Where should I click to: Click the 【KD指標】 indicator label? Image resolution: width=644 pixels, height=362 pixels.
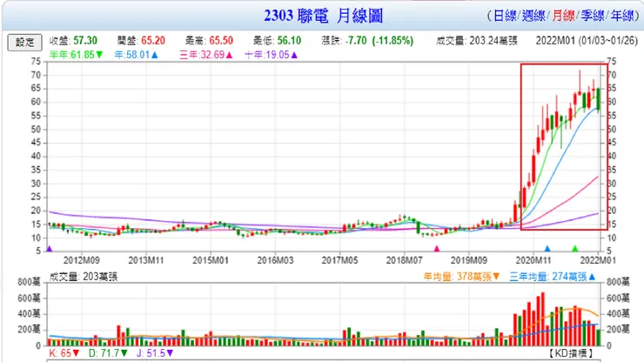coord(571,353)
